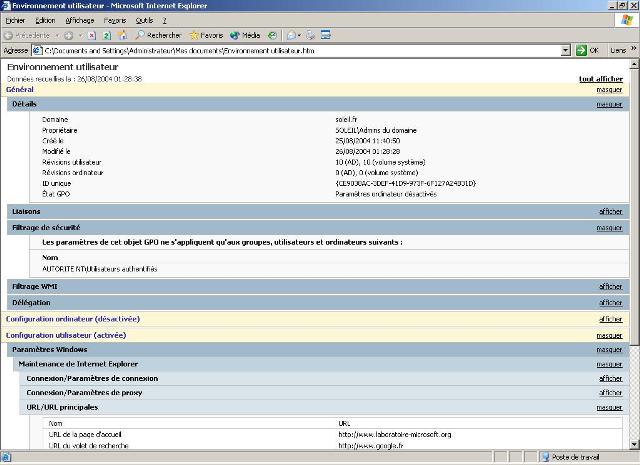The width and height of the screenshot is (640, 465).
Task: Click inside the address URL field
Action: pos(300,50)
